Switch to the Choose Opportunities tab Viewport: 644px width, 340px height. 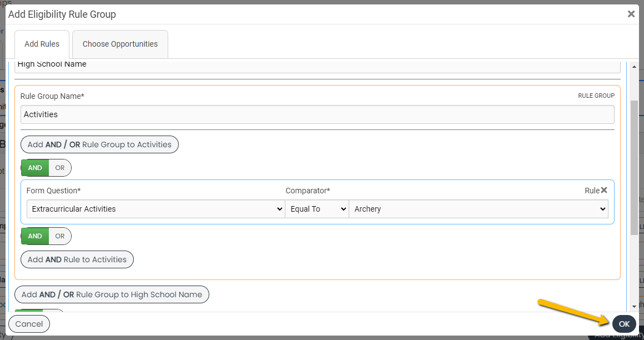[120, 44]
